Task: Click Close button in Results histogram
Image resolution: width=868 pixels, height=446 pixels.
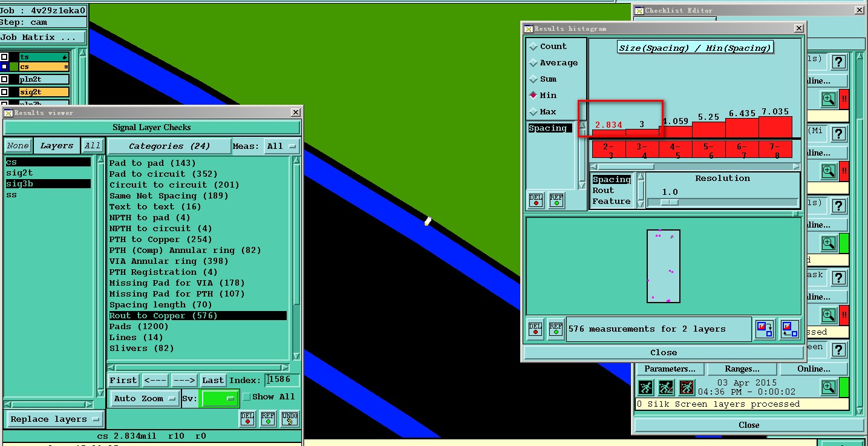Action: [664, 352]
